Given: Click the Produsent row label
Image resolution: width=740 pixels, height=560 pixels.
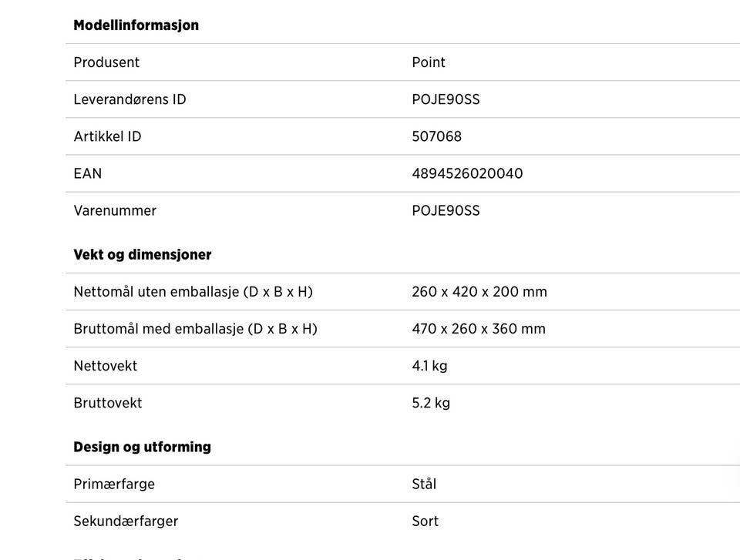Looking at the screenshot, I should tap(106, 62).
